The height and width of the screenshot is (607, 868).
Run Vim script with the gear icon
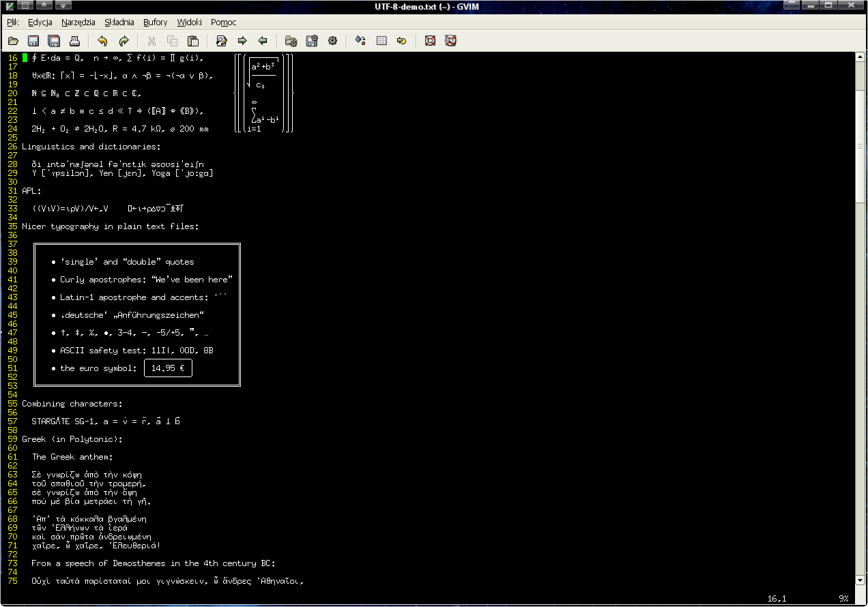332,40
